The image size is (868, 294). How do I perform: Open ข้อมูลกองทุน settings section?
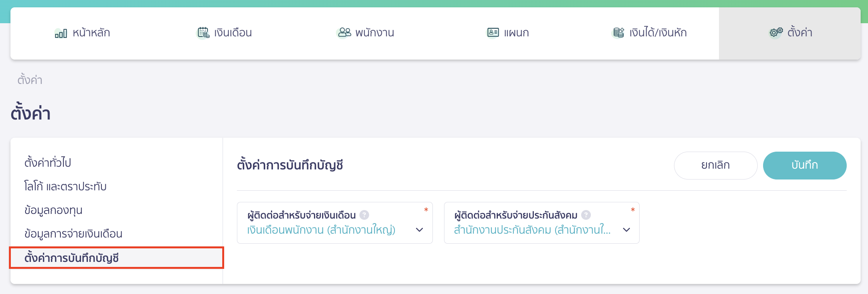(x=53, y=210)
